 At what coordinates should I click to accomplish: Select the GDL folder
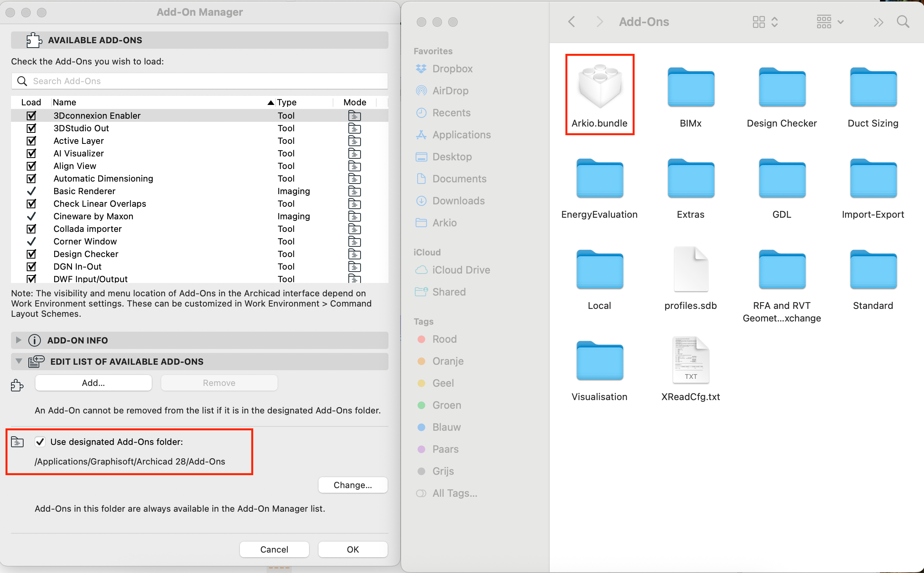(x=782, y=178)
